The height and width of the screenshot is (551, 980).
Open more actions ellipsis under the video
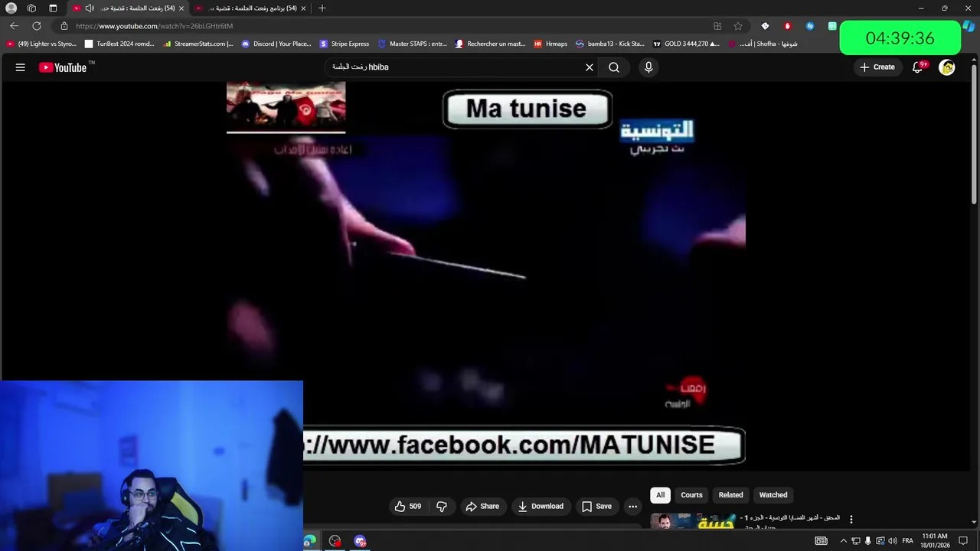632,507
